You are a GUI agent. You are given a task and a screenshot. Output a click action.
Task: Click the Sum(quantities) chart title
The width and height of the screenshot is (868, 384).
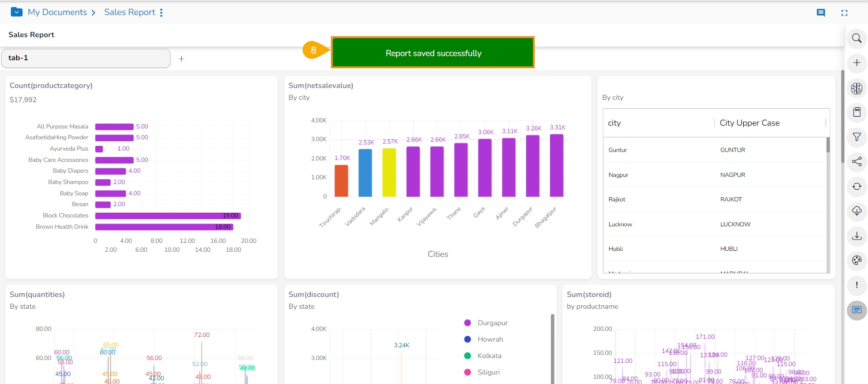pos(37,295)
